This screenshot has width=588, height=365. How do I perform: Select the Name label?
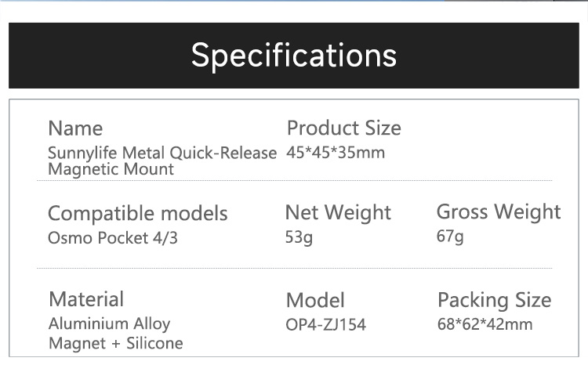[75, 128]
